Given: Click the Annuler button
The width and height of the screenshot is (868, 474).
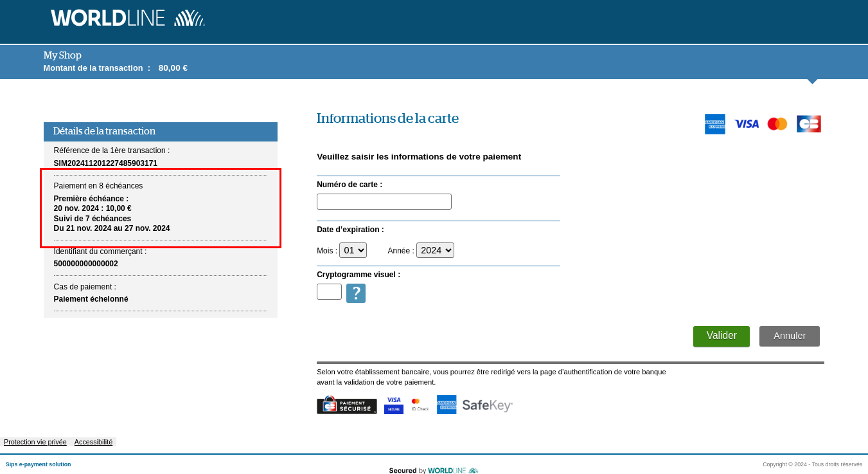Looking at the screenshot, I should [790, 336].
